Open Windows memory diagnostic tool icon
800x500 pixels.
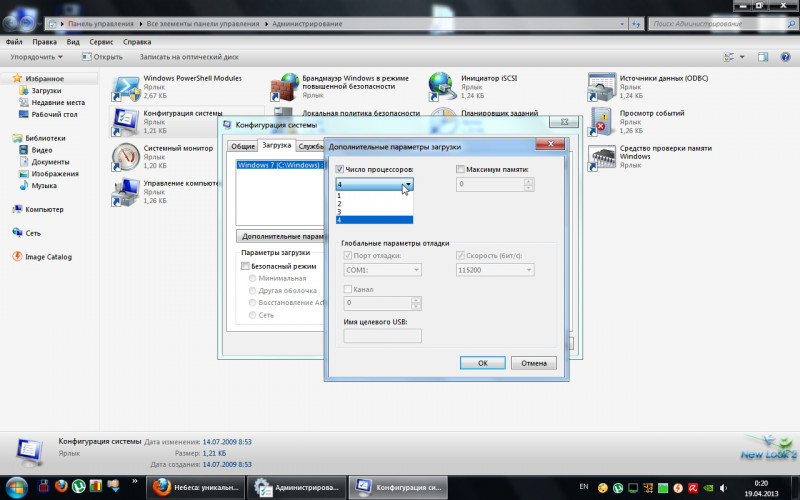click(x=601, y=157)
